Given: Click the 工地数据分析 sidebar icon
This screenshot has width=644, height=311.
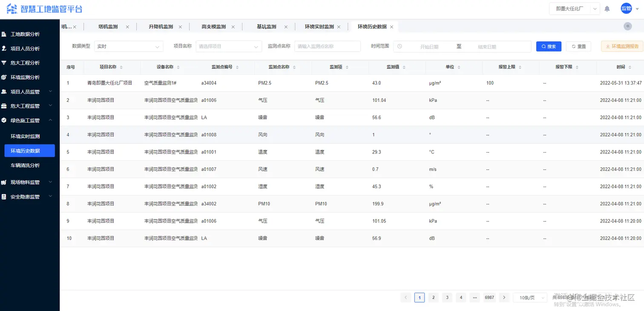Looking at the screenshot, I should [4, 34].
